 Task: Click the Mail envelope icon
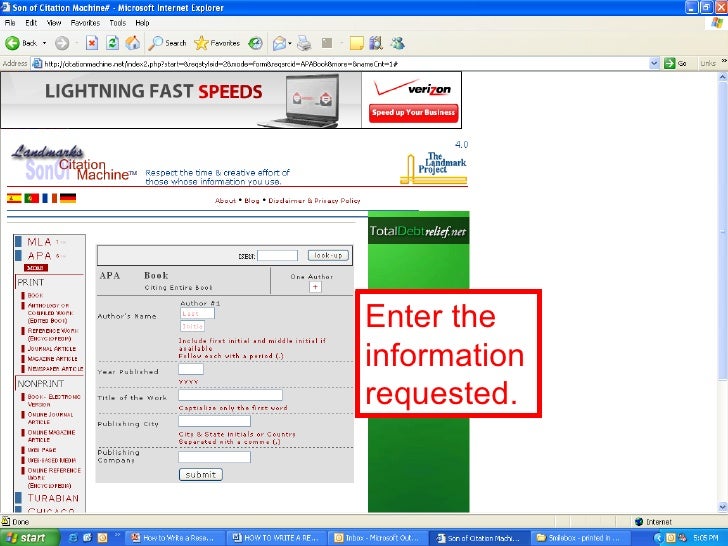(x=279, y=43)
